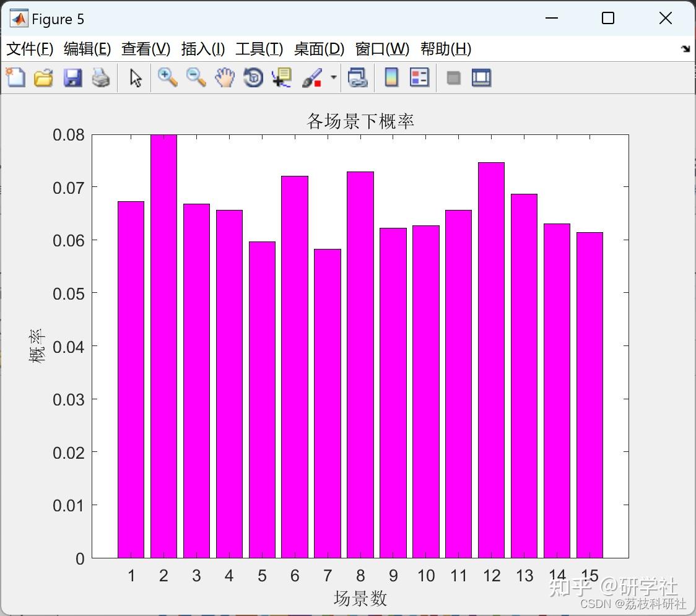The width and height of the screenshot is (696, 616).
Task: Toggle Edit Plot mode with the arrow tool
Action: pos(134,77)
